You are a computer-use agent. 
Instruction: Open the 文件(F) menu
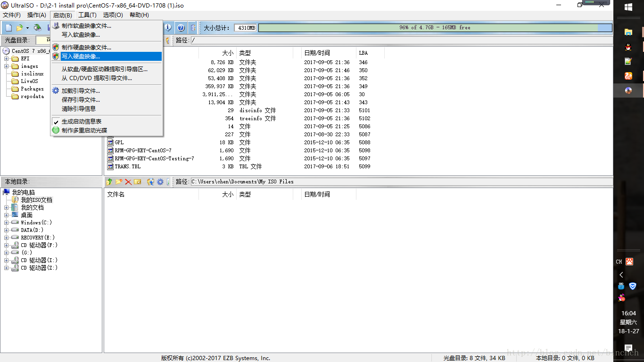coord(12,15)
